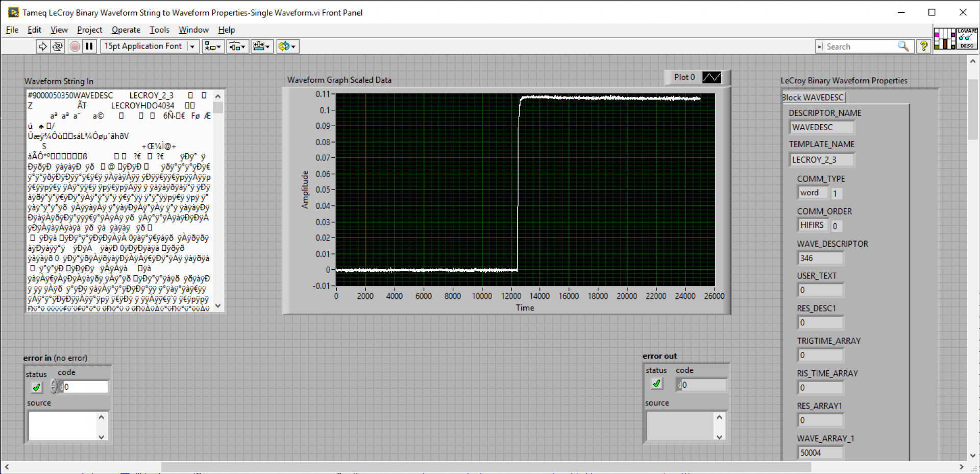Image resolution: width=980 pixels, height=474 pixels.
Task: Click the VI connector pane icon
Action: click(944, 38)
